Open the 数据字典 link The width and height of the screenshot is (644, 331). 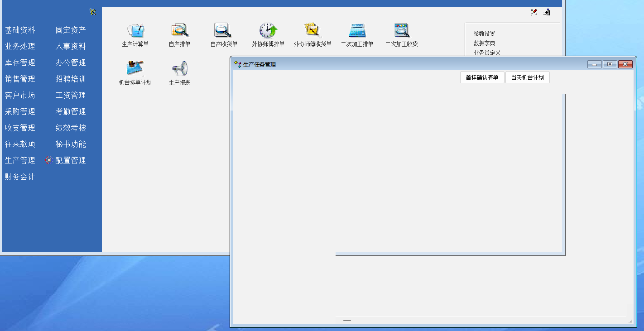click(x=484, y=43)
